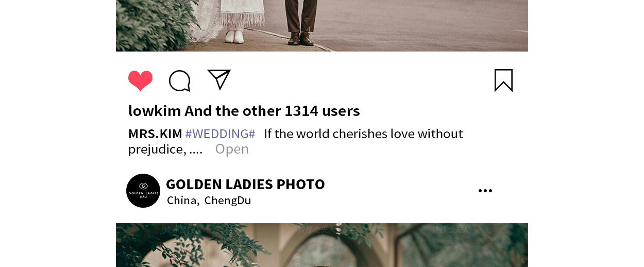Screen dimensions: 644x267
Task: Open the lower photo with stone arches
Action: pos(322,245)
